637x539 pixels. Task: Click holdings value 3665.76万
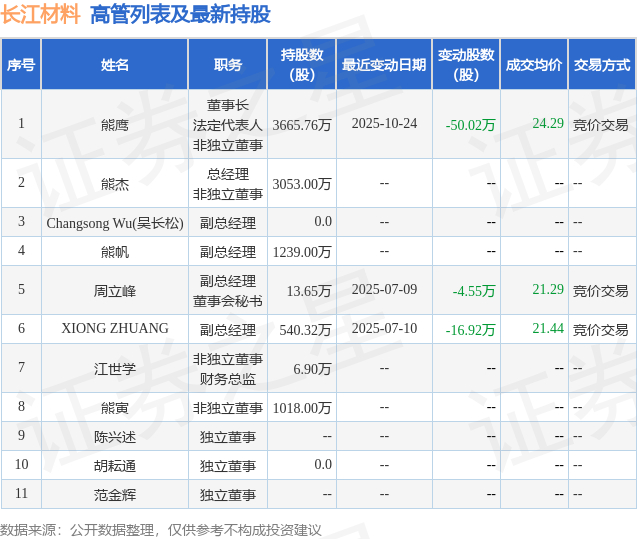302,125
